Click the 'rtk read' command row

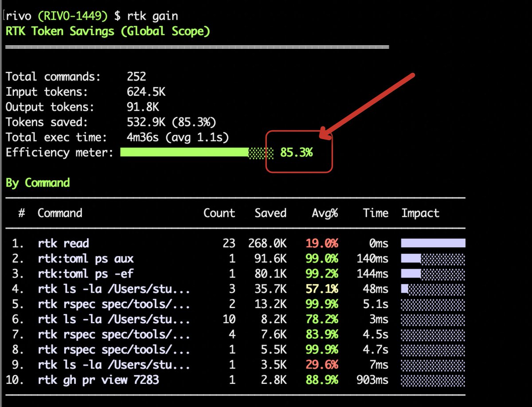(x=235, y=243)
